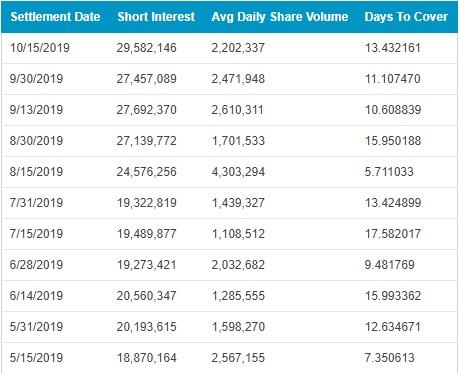Click days to cover value 15.950188
Screen dimensions: 459x373
tap(393, 141)
